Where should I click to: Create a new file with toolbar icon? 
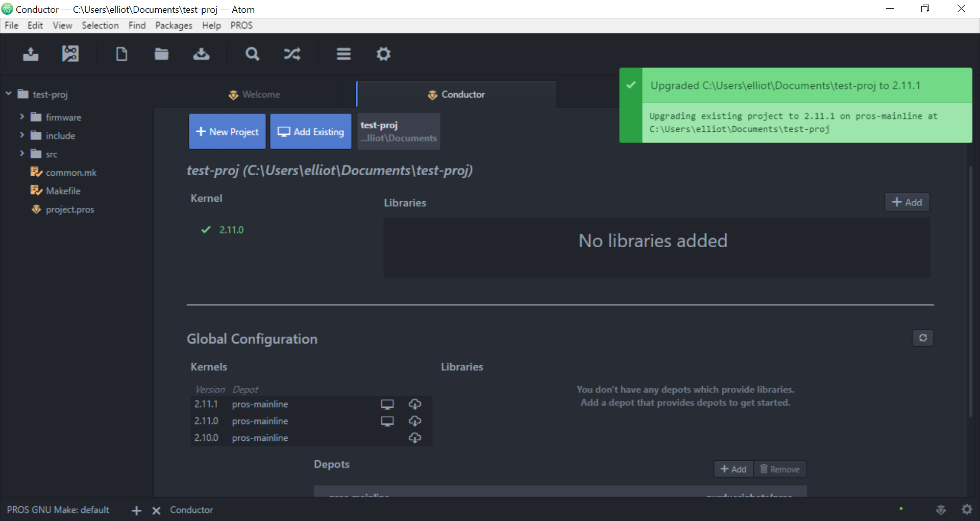click(121, 54)
